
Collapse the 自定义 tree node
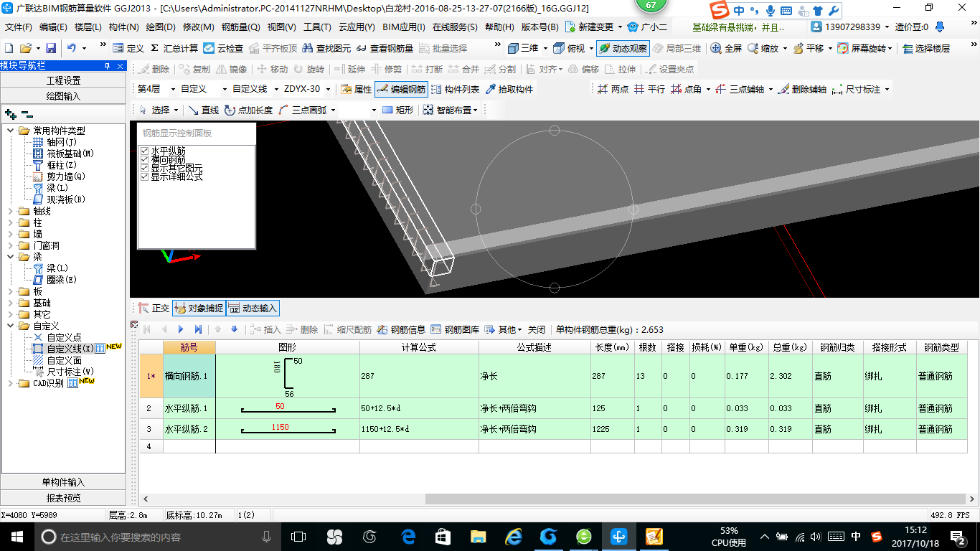(x=11, y=326)
